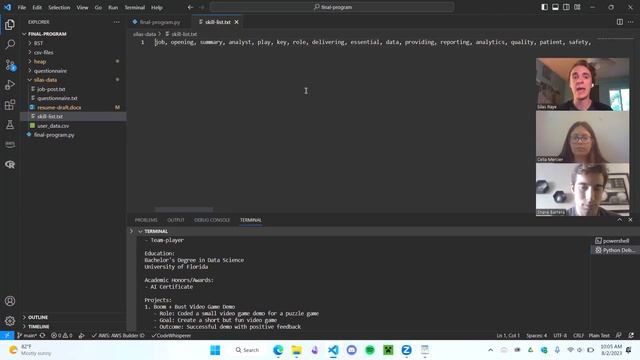This screenshot has width=640, height=360.
Task: Toggle primary side bar layout icon
Action: click(x=544, y=7)
